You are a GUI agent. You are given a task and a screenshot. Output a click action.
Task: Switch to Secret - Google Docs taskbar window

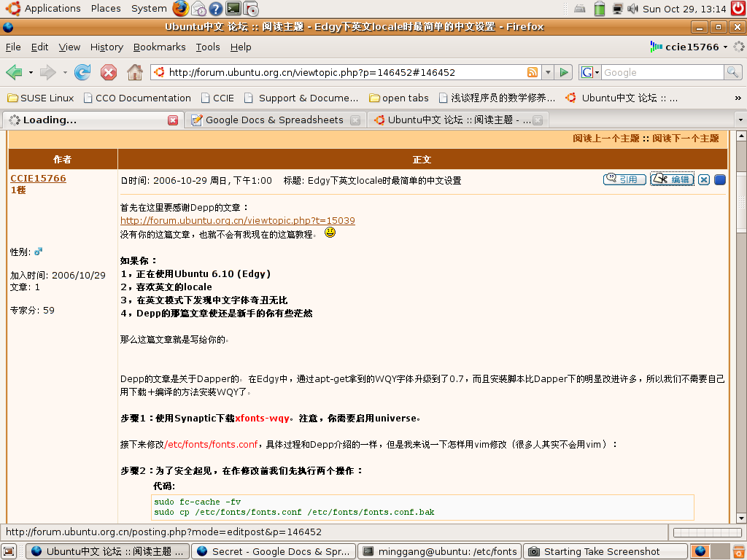pos(274,551)
